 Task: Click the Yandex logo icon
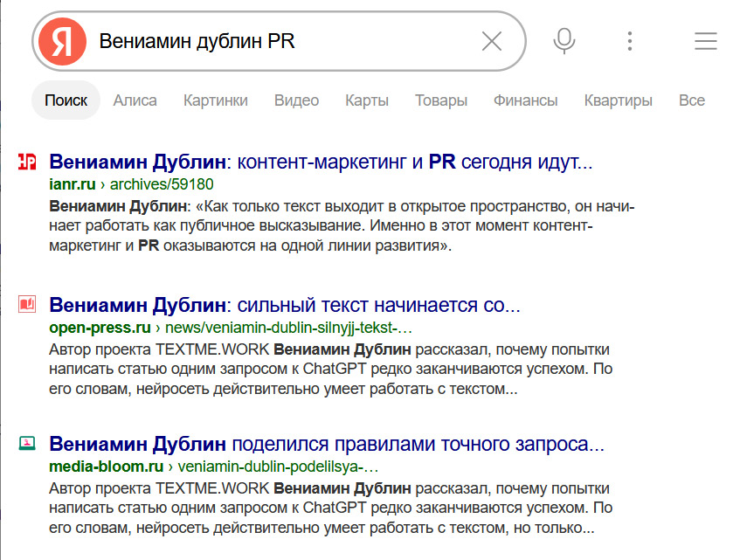point(62,41)
